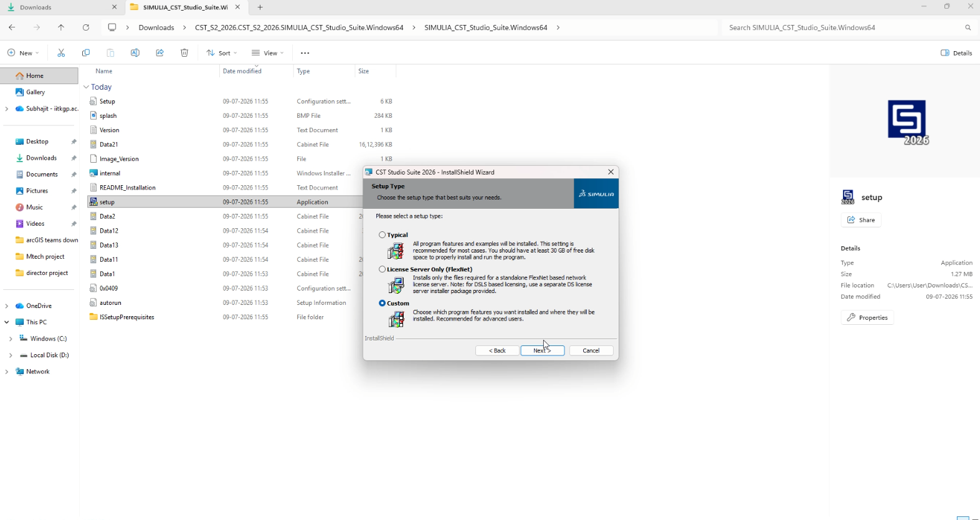The width and height of the screenshot is (980, 520).
Task: Select the Typical setup type radio button
Action: pyautogui.click(x=383, y=235)
